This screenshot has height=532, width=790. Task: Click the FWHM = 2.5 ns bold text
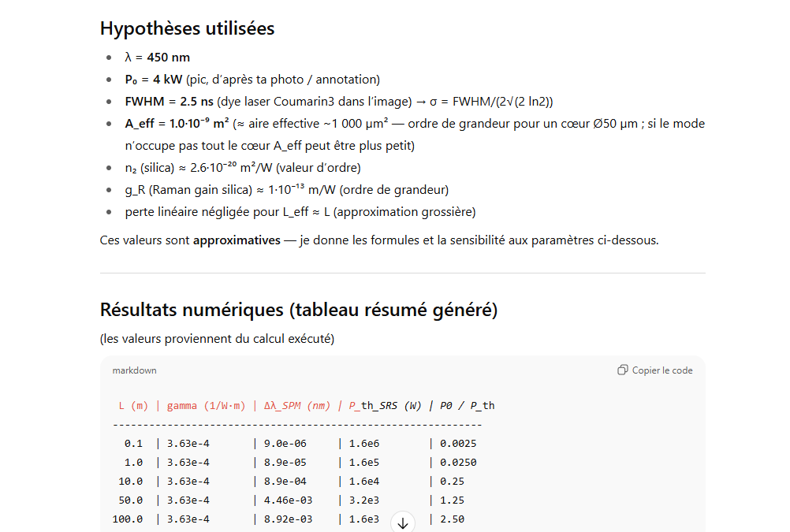(x=169, y=102)
